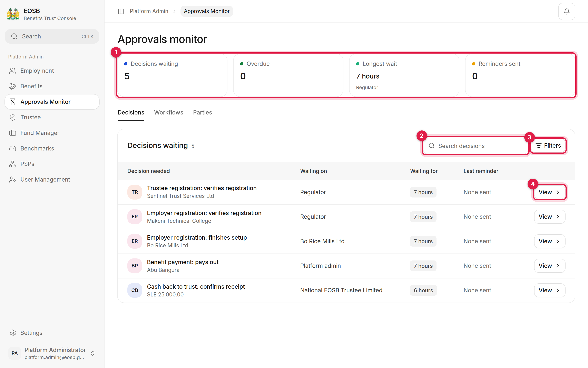This screenshot has width=588, height=368.
Task: Open Trustee in the sidebar
Action: click(x=52, y=117)
